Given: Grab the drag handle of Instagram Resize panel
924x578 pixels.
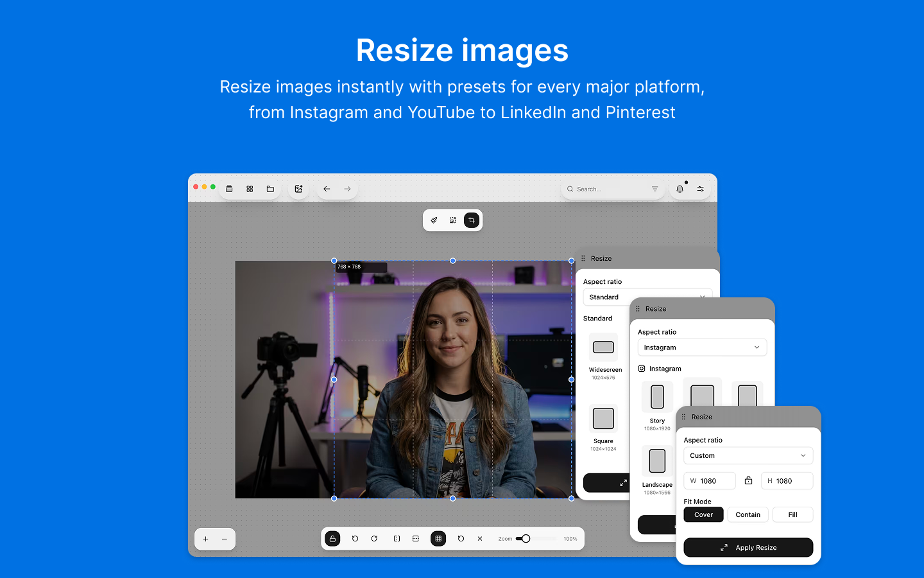Looking at the screenshot, I should pyautogui.click(x=637, y=309).
